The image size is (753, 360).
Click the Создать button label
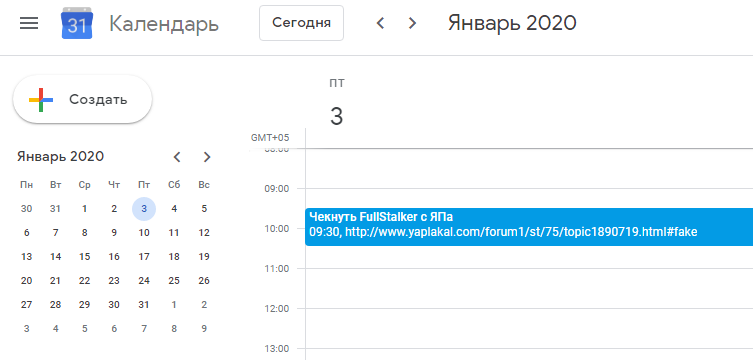pos(98,99)
